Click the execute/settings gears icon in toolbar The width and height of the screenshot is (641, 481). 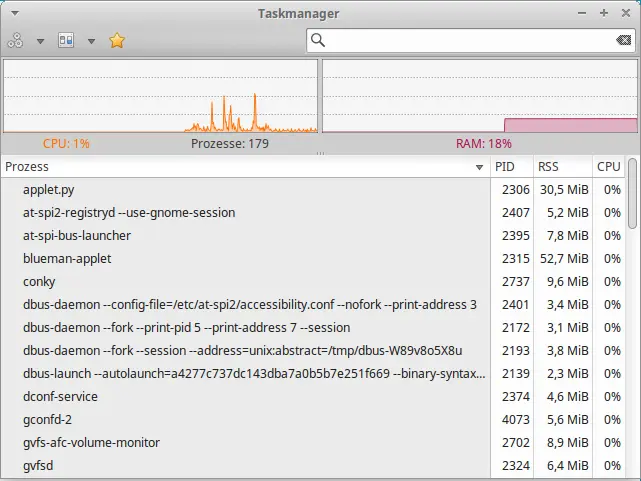click(x=15, y=41)
